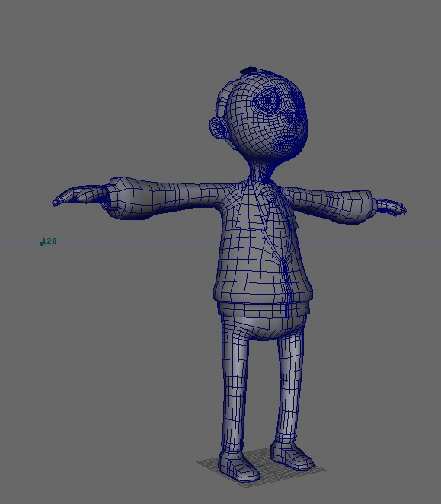
Task: Click the shoe on the right side
Action: (292, 456)
